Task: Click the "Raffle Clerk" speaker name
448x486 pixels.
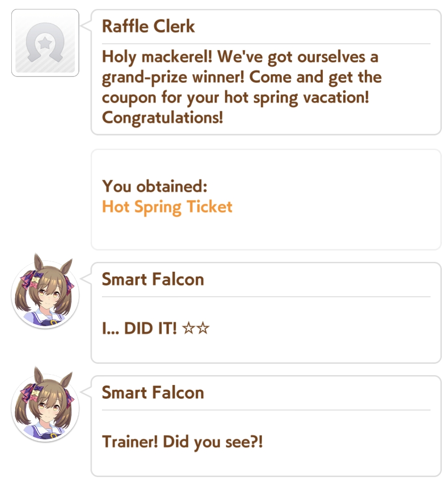Action: click(x=149, y=26)
